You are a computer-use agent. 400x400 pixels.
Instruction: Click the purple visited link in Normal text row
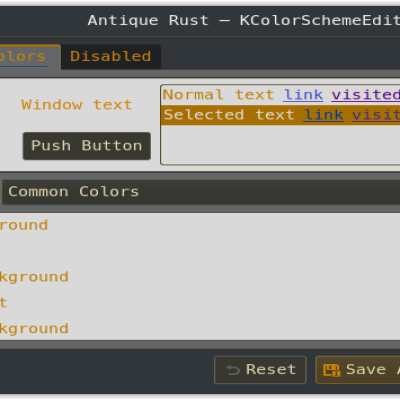[x=365, y=95]
